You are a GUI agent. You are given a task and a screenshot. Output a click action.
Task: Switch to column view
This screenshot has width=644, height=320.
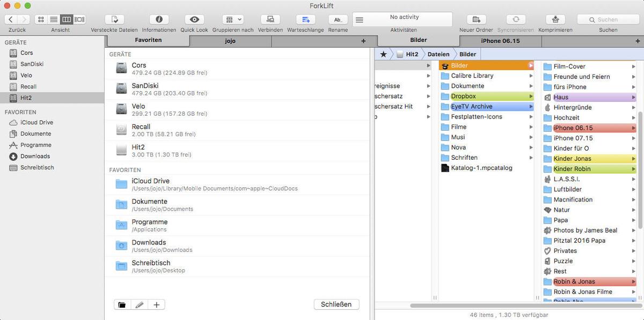pos(67,19)
